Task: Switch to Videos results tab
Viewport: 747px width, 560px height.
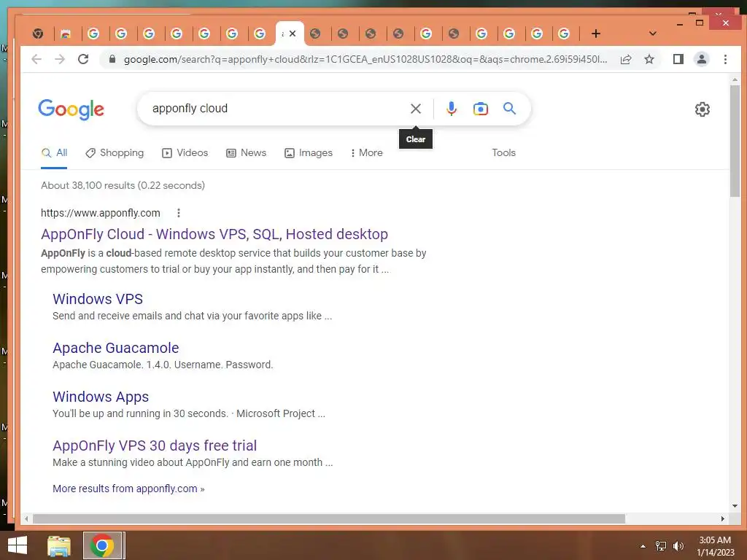Action: (185, 153)
